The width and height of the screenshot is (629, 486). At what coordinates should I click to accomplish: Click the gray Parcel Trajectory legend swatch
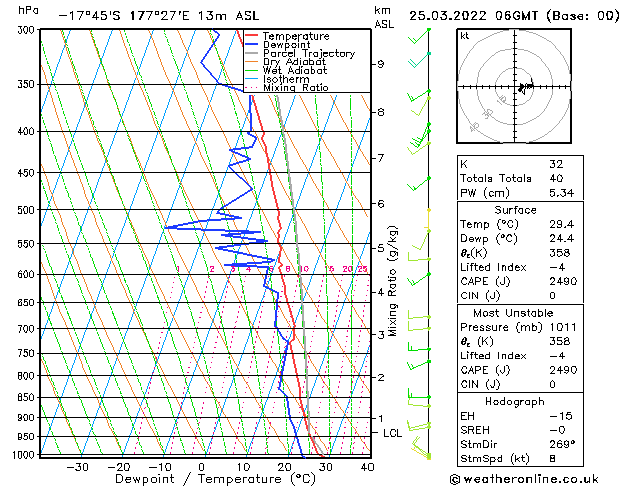pos(251,53)
